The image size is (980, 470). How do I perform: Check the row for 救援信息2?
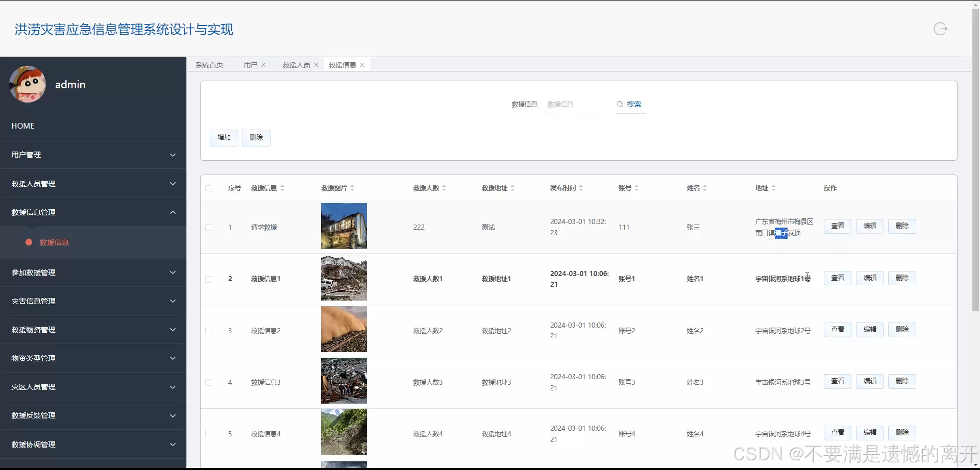point(208,331)
